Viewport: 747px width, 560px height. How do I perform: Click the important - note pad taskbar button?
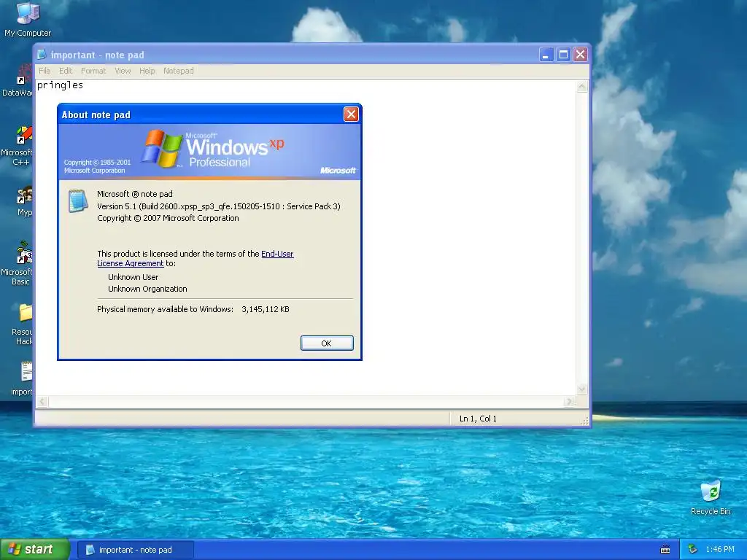tap(135, 550)
